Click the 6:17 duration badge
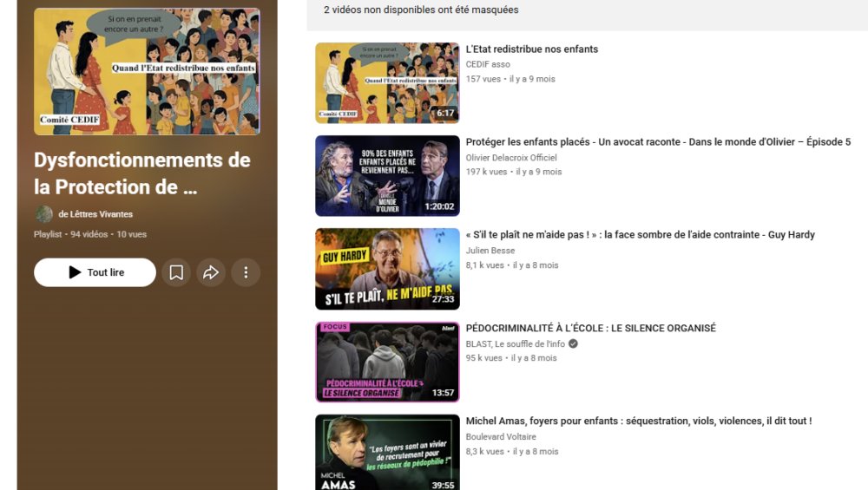This screenshot has width=868, height=490. [x=445, y=114]
